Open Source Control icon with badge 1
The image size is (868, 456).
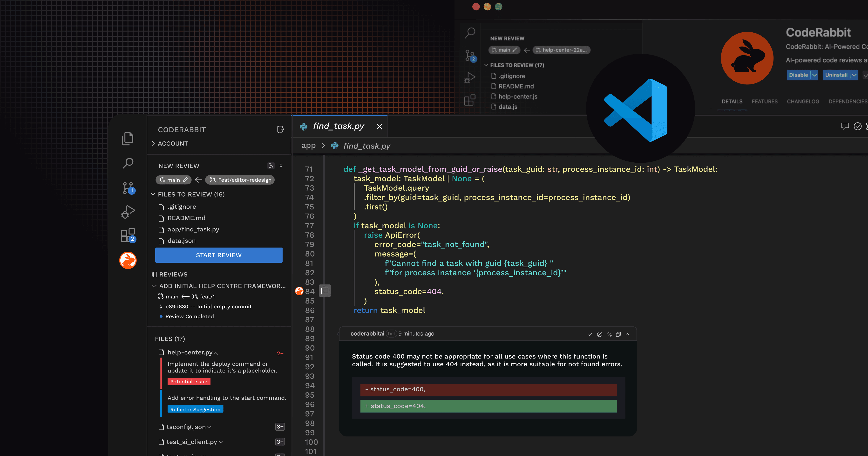pyautogui.click(x=128, y=188)
